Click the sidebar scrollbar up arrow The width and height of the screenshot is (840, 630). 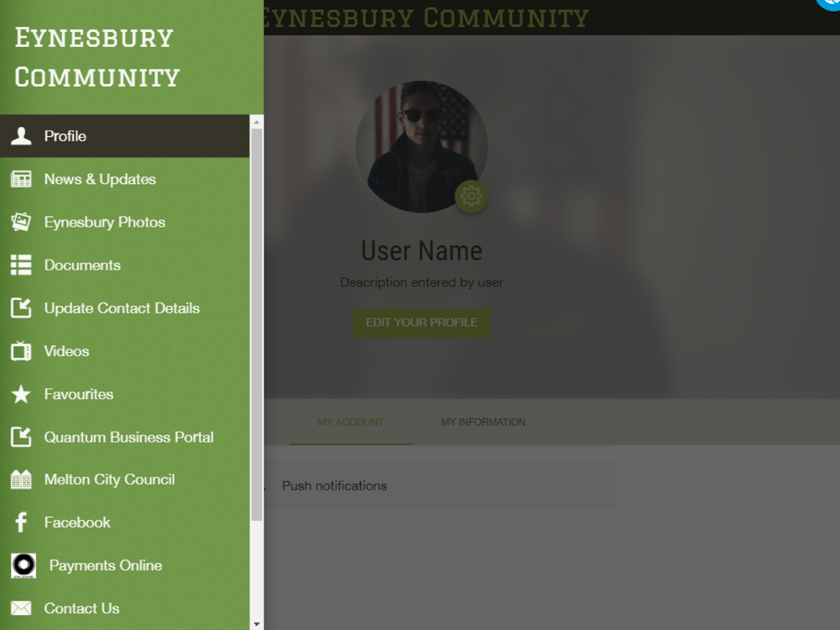click(x=256, y=122)
